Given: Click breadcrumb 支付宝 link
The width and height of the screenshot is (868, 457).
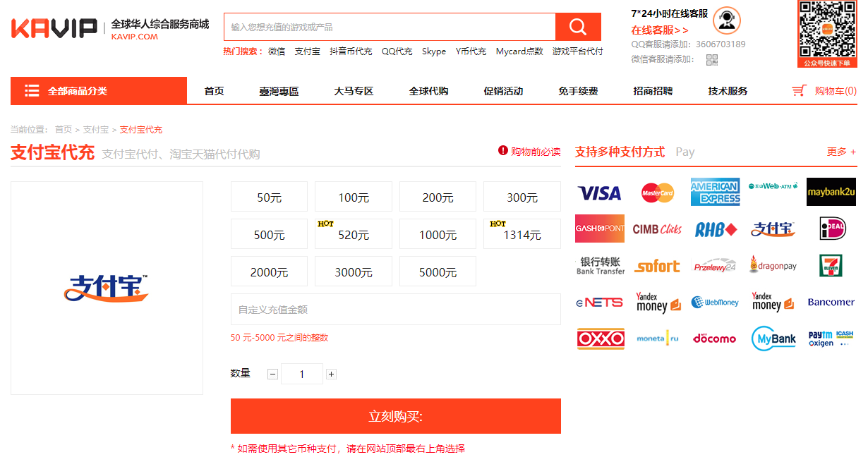Looking at the screenshot, I should coord(96,130).
